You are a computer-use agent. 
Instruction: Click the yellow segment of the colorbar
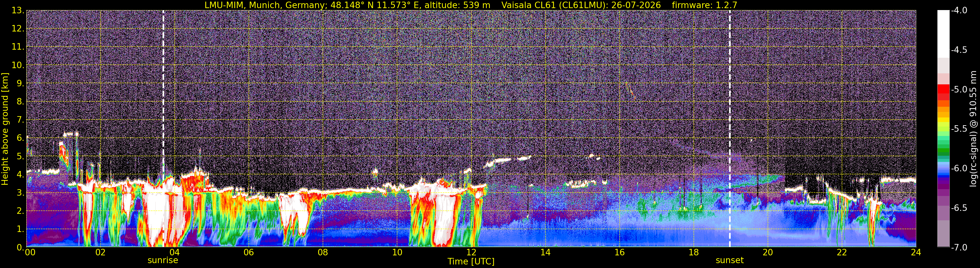pos(943,120)
